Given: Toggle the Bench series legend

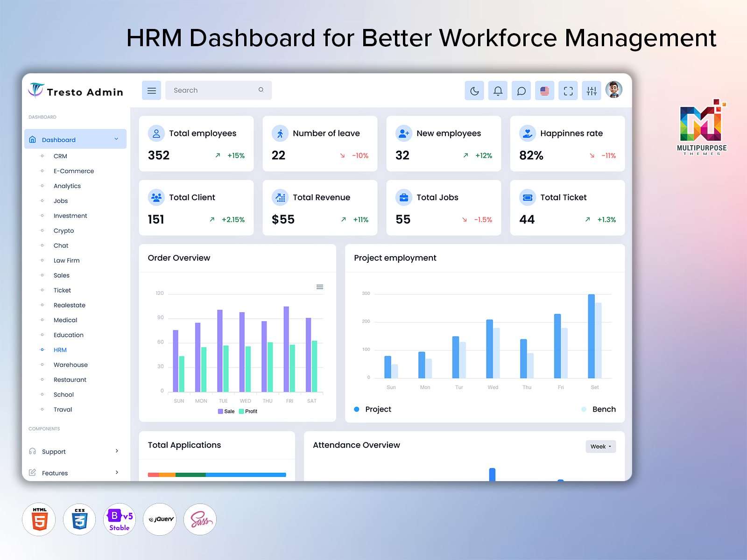Looking at the screenshot, I should 599,409.
